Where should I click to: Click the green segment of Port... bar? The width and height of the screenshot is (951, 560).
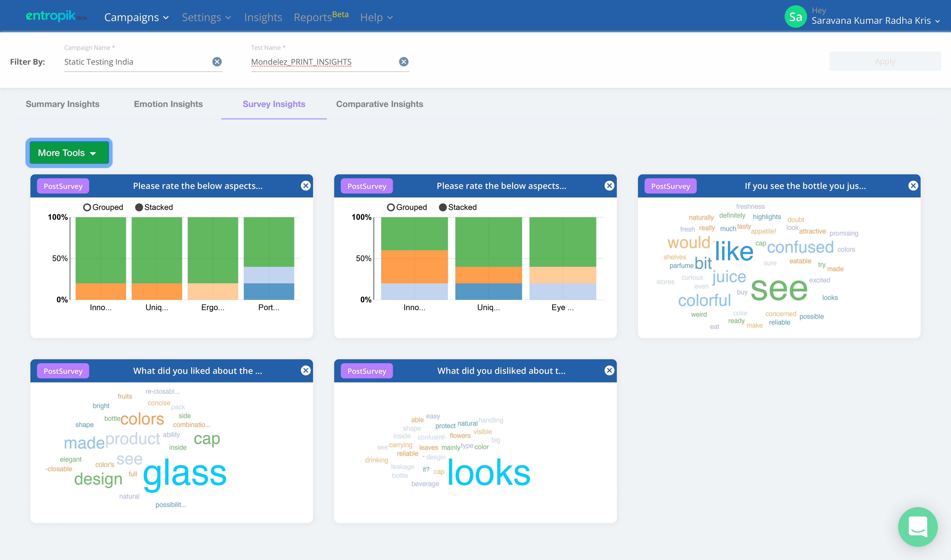269,242
